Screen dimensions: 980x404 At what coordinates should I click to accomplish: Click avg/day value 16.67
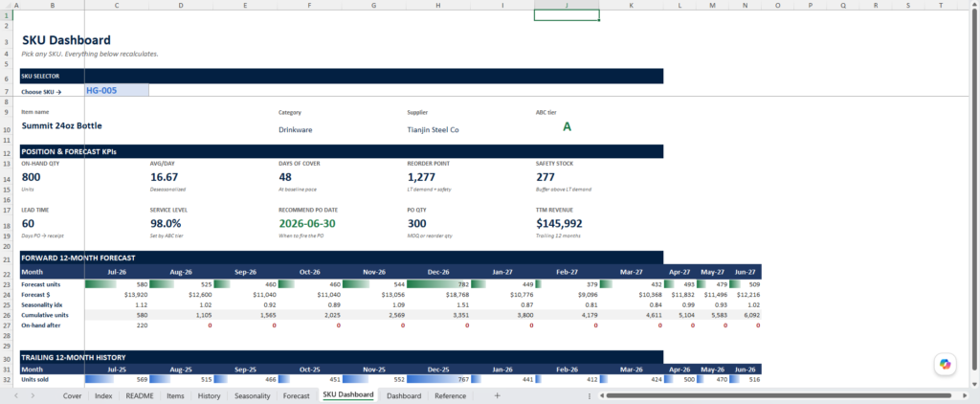pyautogui.click(x=165, y=177)
